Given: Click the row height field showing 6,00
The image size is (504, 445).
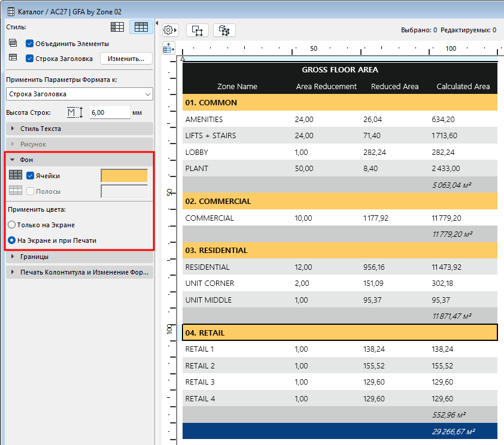Looking at the screenshot, I should (x=110, y=112).
